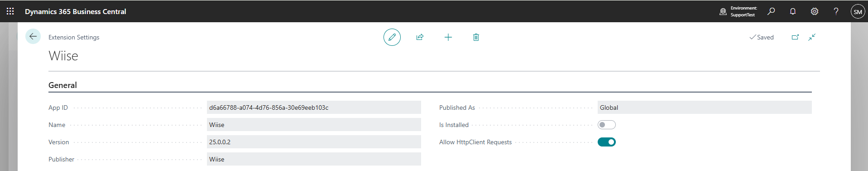The image size is (868, 171).
Task: Click the pencil edit icon
Action: tap(392, 37)
